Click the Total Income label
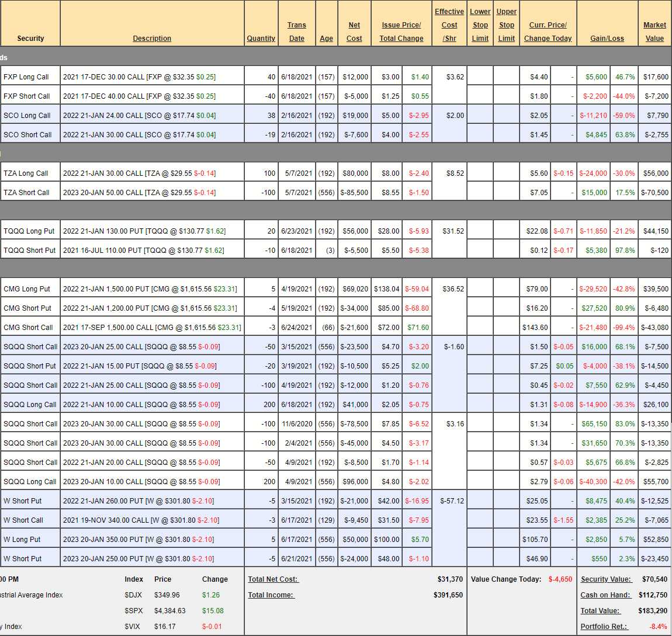The image size is (672, 636). point(271,595)
